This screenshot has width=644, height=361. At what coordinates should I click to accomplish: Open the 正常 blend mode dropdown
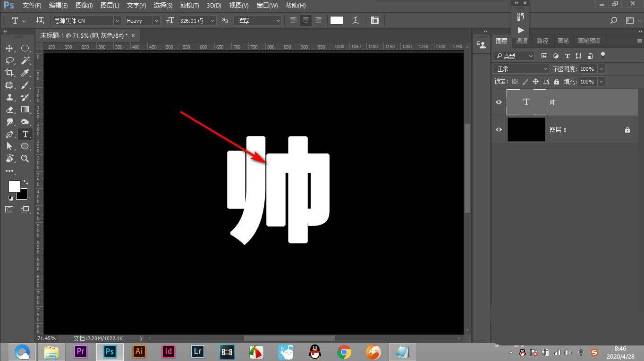[522, 69]
